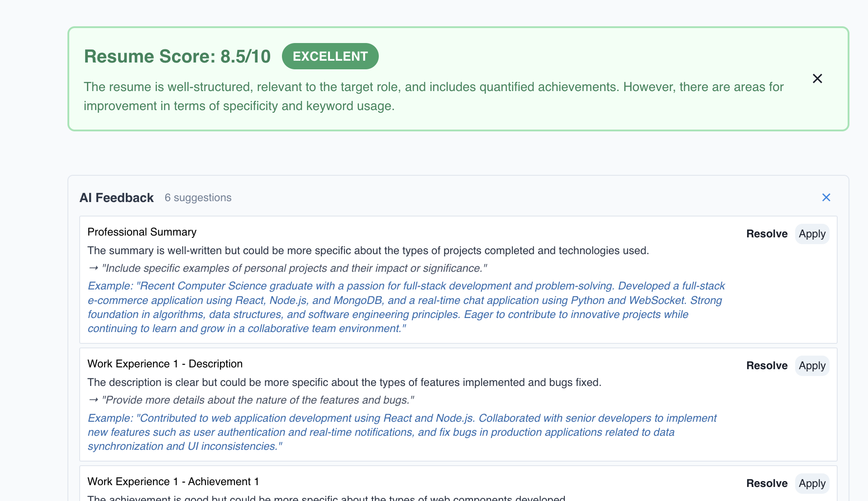Screen dimensions: 868x501
Task: Select the Professional Summary card title
Action: tap(142, 232)
